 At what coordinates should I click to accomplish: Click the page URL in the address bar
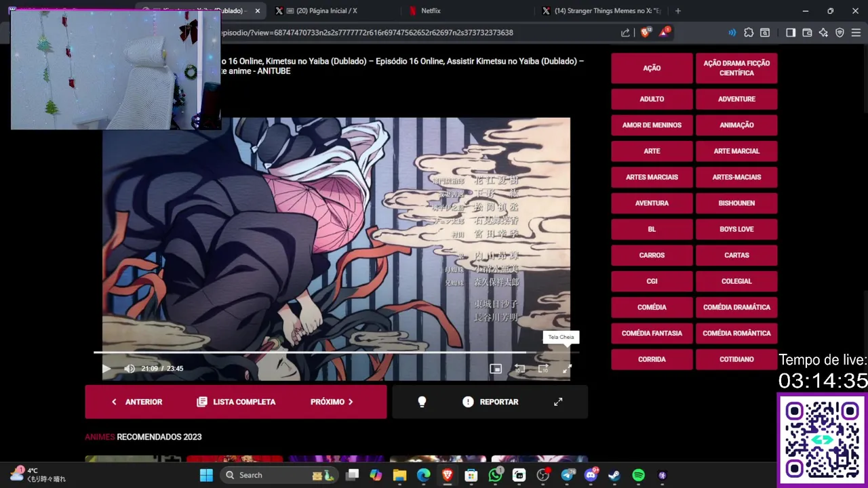click(x=367, y=33)
